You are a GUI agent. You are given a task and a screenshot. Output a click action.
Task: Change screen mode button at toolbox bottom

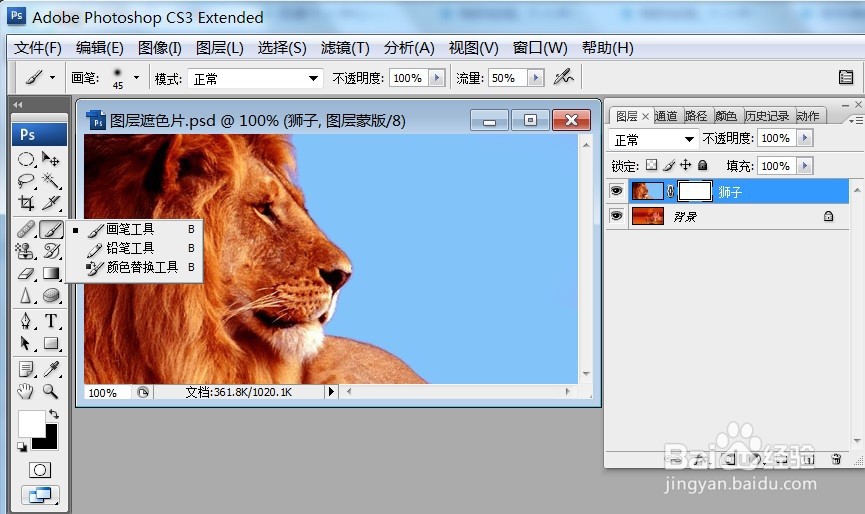[x=40, y=495]
